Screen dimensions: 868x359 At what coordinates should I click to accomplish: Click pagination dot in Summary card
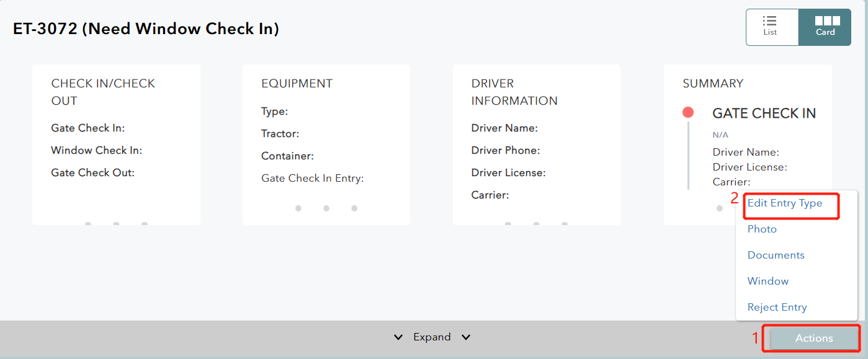coord(719,208)
